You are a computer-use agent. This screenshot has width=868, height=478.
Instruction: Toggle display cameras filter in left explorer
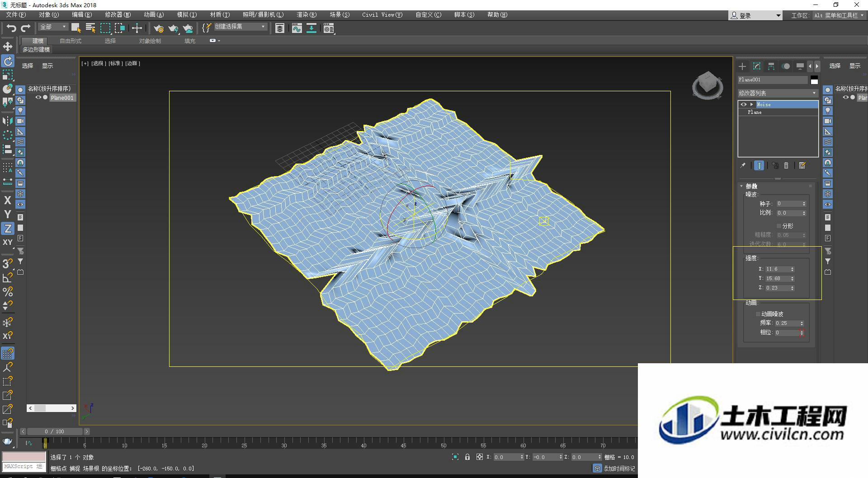20,121
